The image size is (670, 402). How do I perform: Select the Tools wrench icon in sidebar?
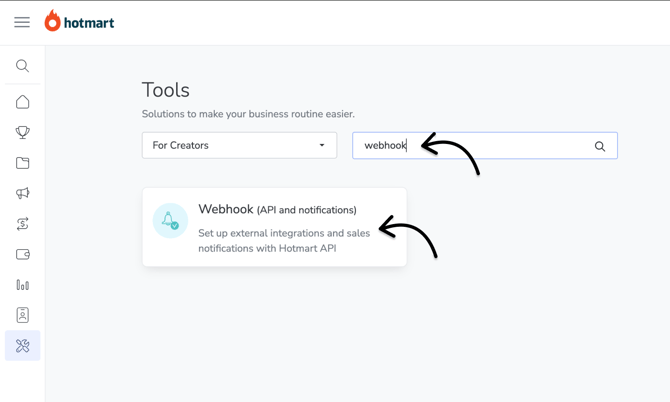22,346
